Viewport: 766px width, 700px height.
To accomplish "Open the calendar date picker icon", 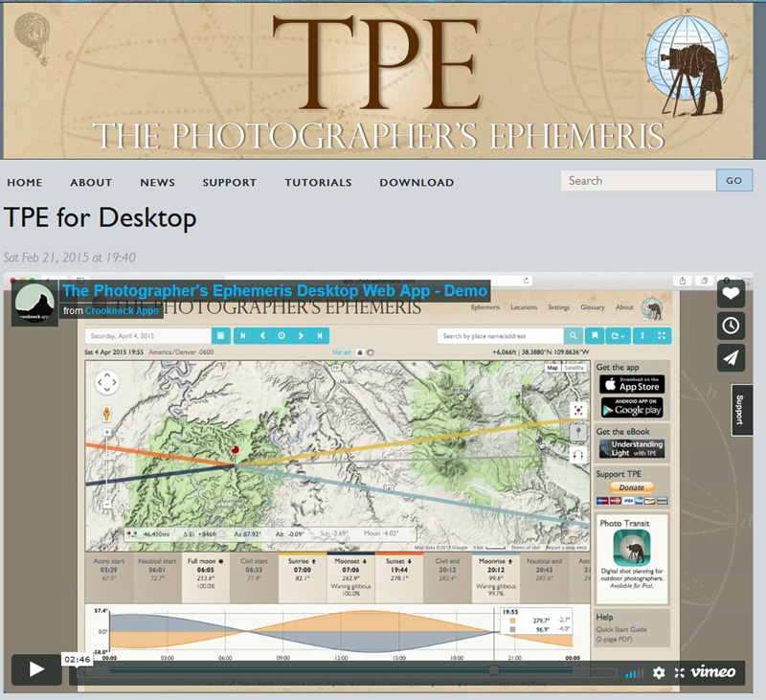I will 221,335.
